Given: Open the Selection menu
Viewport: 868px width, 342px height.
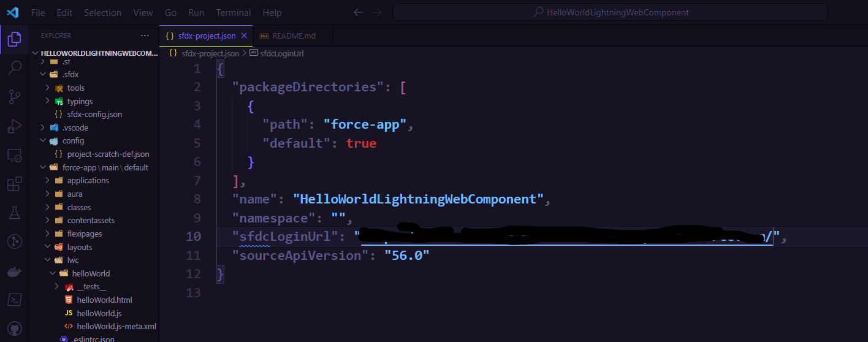Looking at the screenshot, I should tap(102, 12).
